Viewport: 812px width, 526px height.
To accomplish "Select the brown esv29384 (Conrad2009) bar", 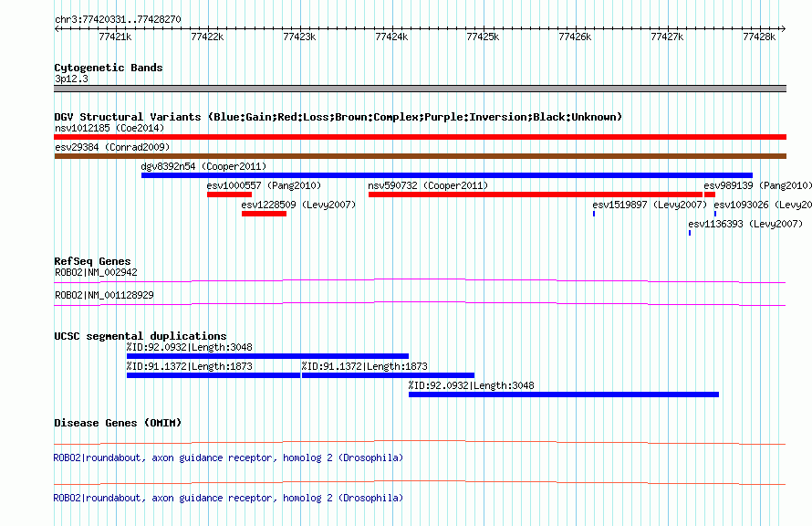I will pyautogui.click(x=420, y=156).
